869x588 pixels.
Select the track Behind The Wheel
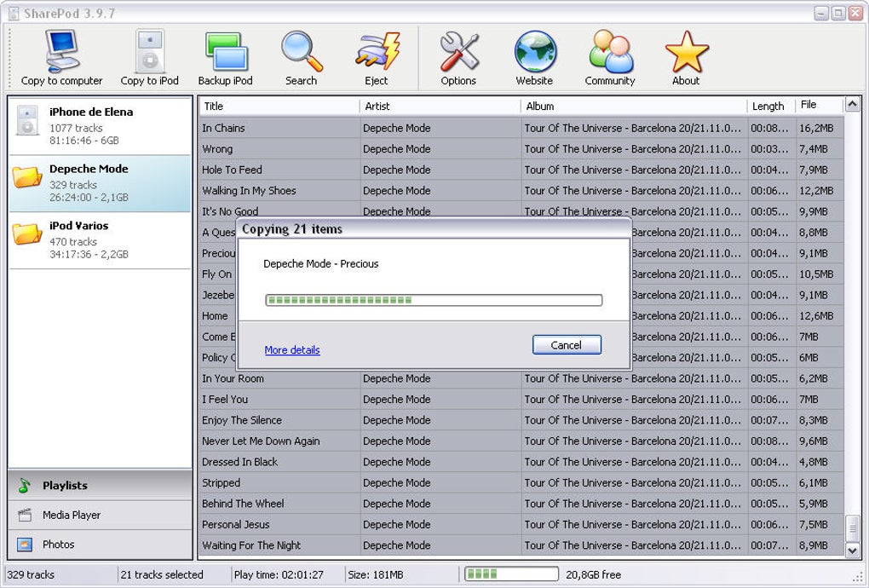521,503
